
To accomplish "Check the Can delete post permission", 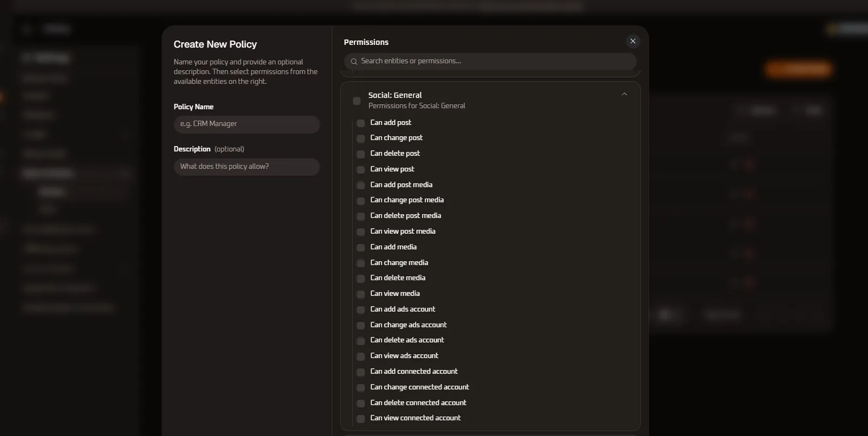I will click(360, 154).
